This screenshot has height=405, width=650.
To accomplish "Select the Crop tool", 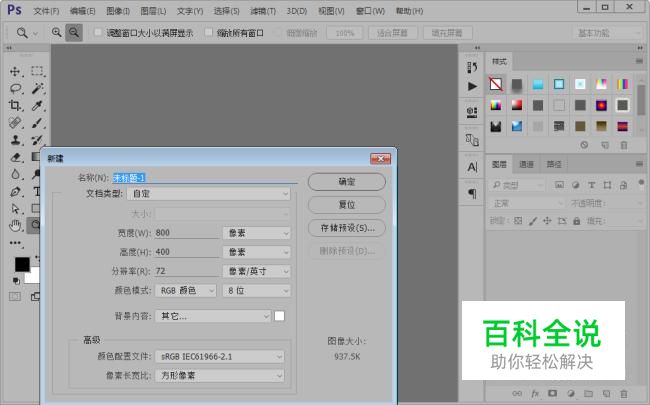I will pyautogui.click(x=15, y=105).
